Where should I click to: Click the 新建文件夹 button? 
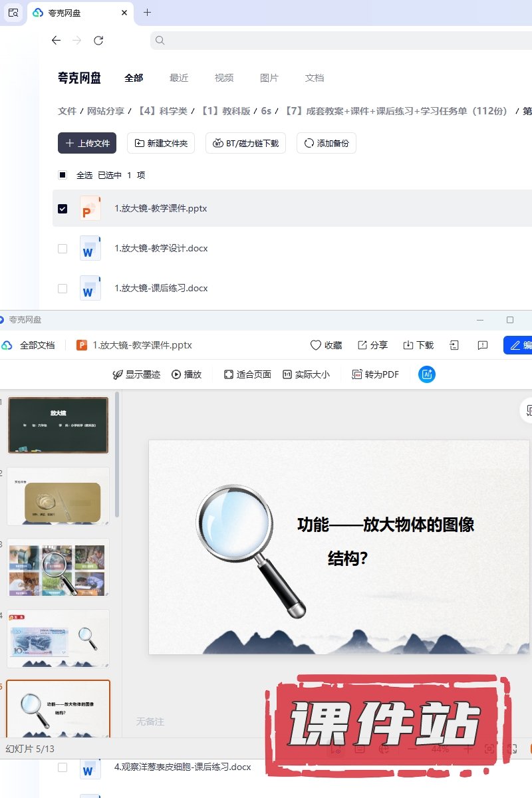(x=161, y=143)
